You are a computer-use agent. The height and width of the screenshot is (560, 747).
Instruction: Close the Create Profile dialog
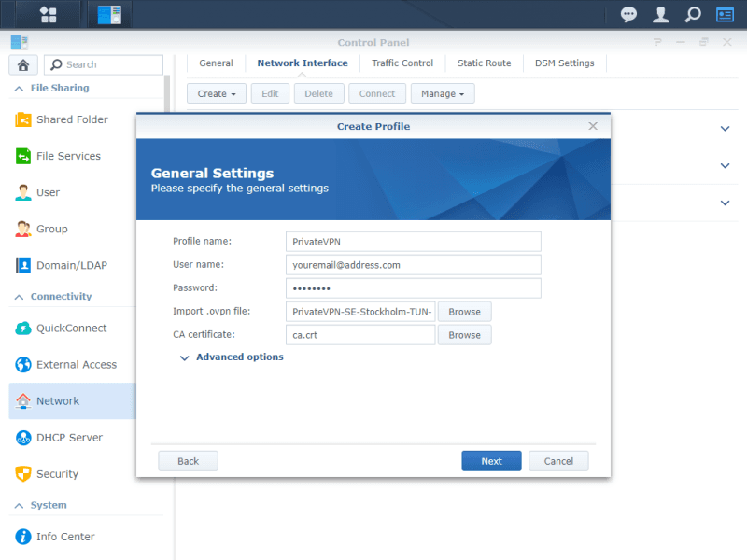pos(593,126)
